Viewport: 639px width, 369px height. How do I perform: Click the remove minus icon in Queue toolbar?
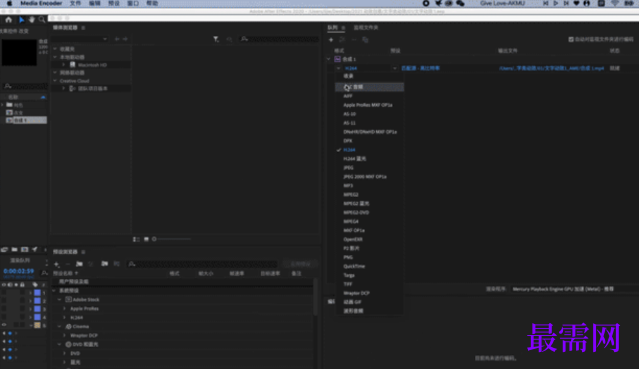[x=354, y=40]
